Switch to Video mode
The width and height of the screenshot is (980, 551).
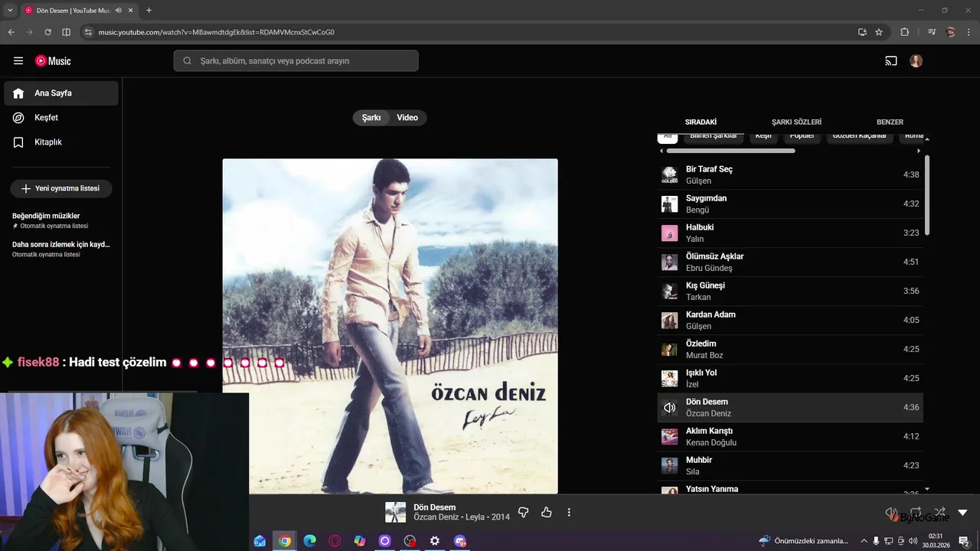(x=407, y=118)
